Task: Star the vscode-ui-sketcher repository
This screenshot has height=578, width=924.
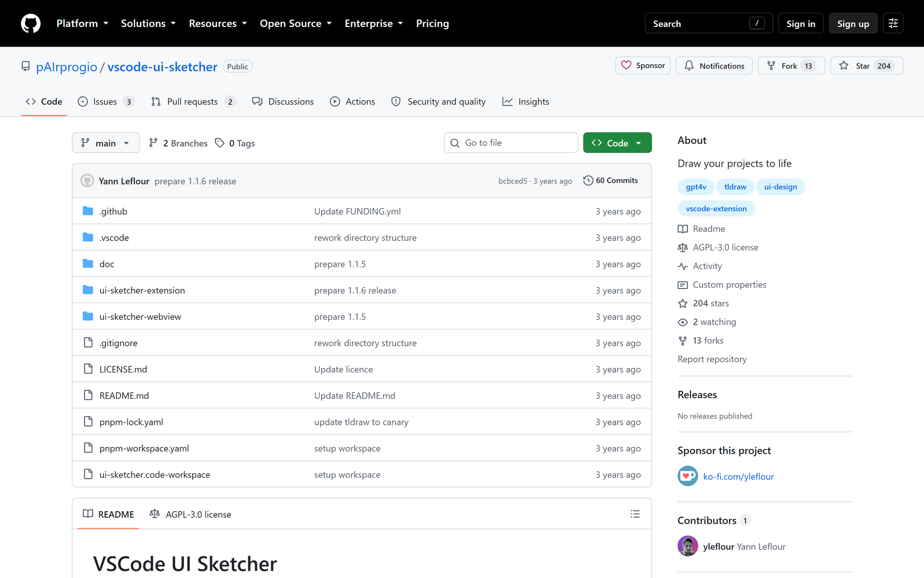Action: point(866,66)
